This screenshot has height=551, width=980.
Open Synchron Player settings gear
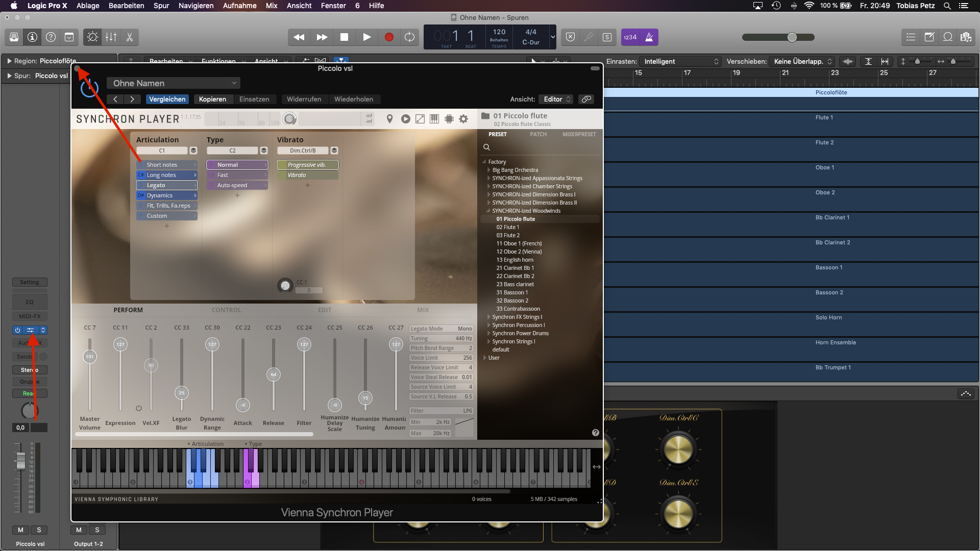click(463, 119)
